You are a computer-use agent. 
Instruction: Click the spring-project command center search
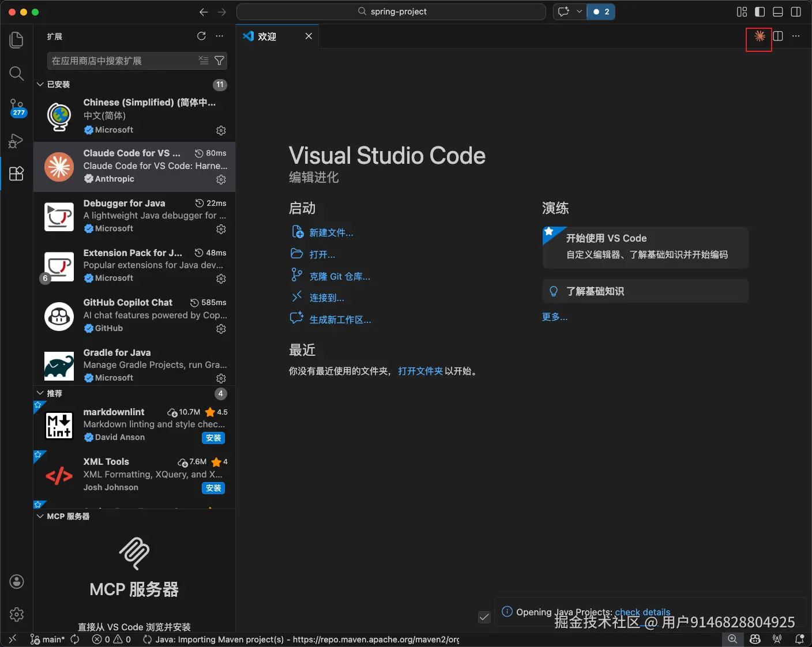[392, 12]
